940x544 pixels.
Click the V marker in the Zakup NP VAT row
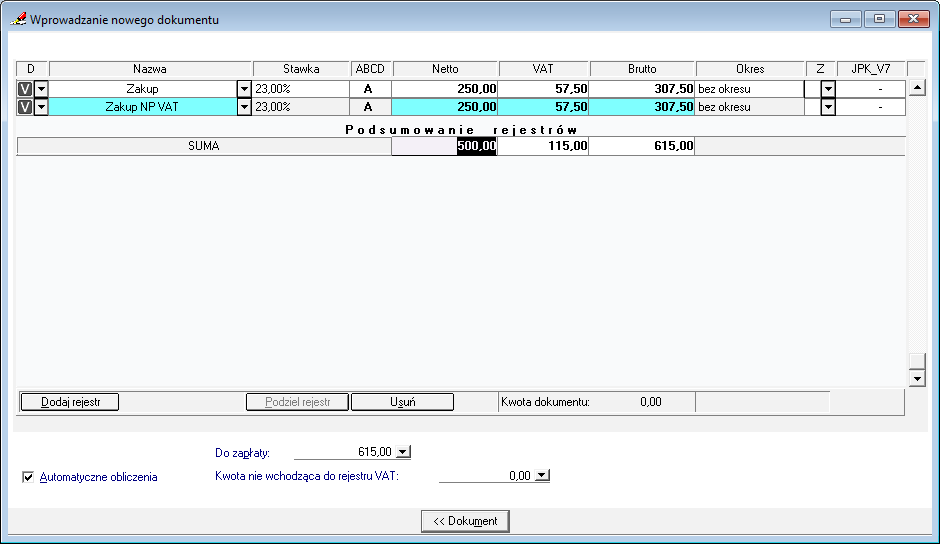coord(25,107)
